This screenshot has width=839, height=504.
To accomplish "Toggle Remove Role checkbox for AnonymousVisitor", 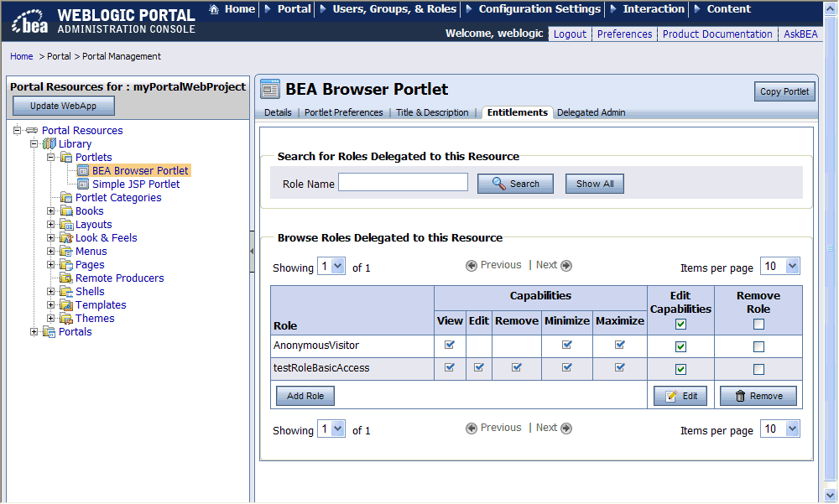I will pyautogui.click(x=758, y=346).
